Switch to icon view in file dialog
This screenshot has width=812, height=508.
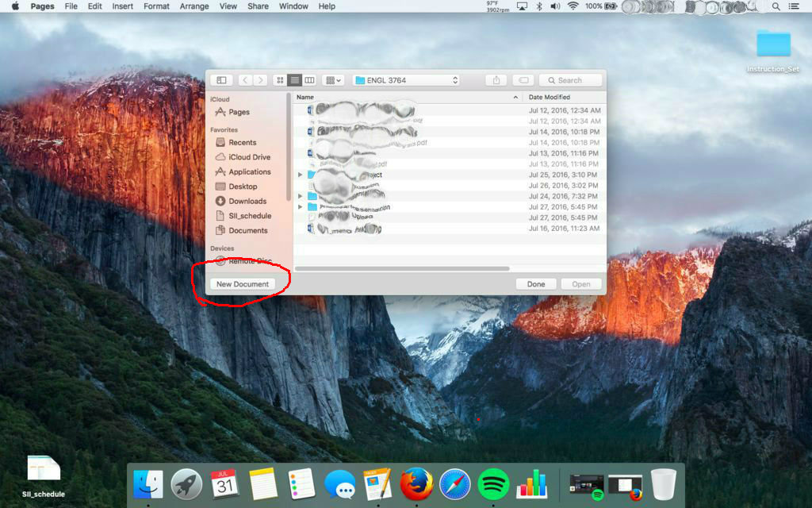point(280,80)
